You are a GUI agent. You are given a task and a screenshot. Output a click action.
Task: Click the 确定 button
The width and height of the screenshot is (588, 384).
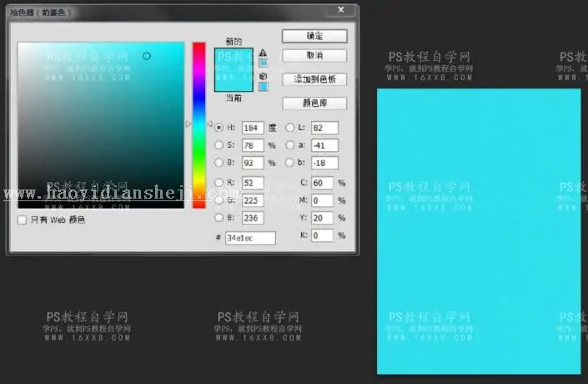tap(314, 36)
